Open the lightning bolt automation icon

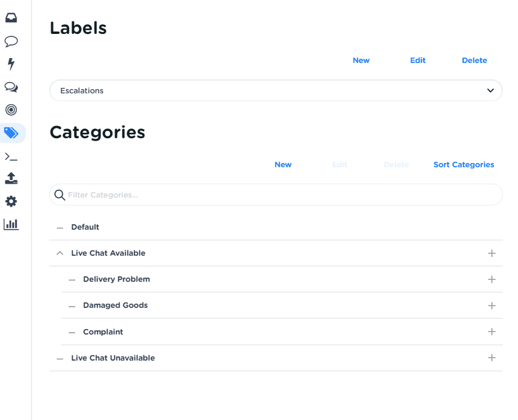coord(11,64)
